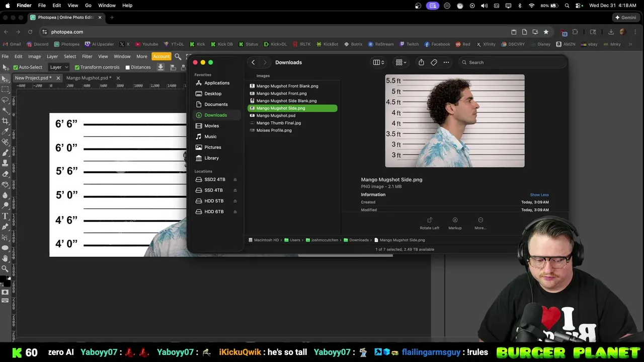644x362 pixels.
Task: Open Finder toolbar ellipsis action menu
Action: (446, 62)
